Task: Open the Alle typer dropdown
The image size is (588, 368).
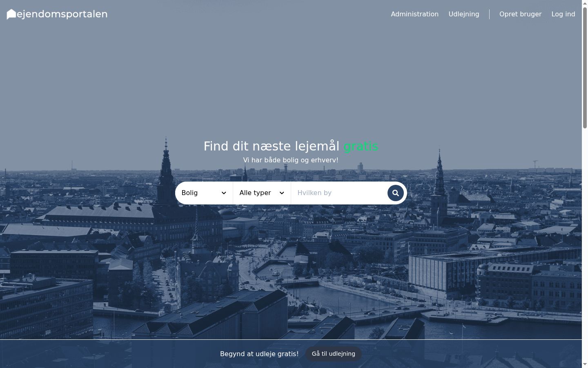Action: tap(262, 193)
